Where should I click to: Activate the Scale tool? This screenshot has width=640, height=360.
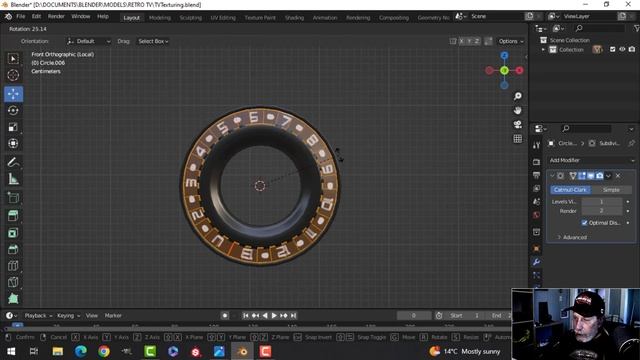click(13, 127)
